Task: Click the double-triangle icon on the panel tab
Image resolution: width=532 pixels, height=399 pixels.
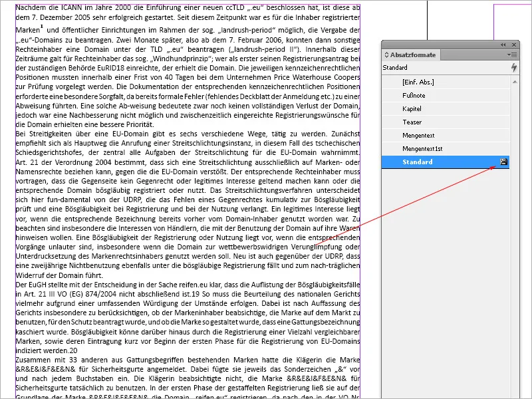Action: click(x=386, y=55)
